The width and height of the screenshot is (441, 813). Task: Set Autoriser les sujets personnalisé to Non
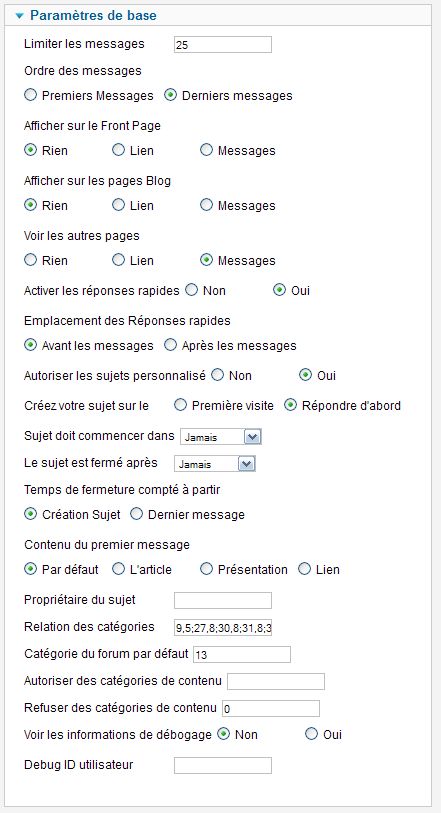click(218, 374)
